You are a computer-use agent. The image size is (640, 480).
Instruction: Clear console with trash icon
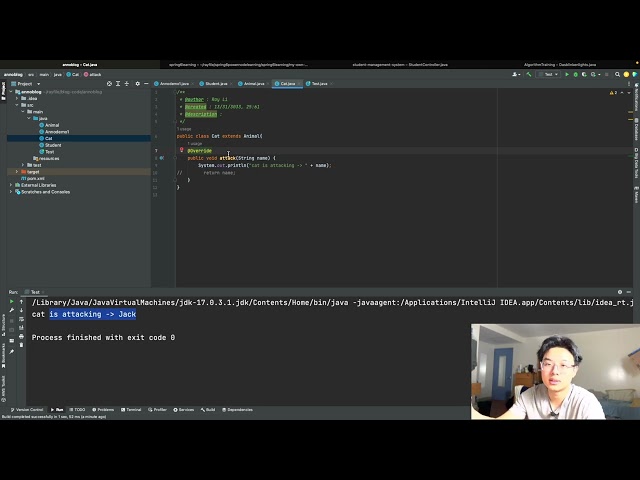pos(21,345)
